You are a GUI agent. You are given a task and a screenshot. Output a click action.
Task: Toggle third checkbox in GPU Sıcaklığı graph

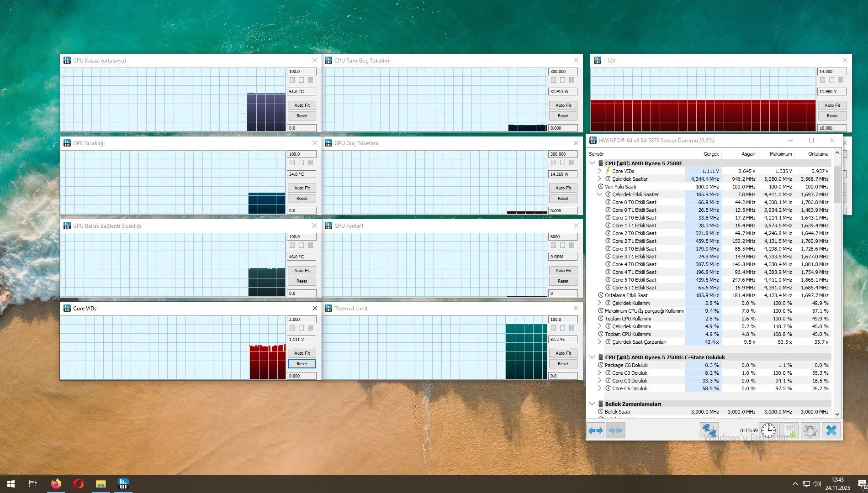[x=310, y=163]
